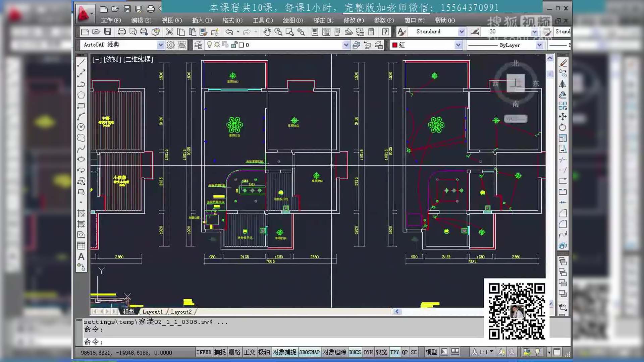Toggle the 正交 (Ortho) mode button

pyautogui.click(x=250, y=352)
